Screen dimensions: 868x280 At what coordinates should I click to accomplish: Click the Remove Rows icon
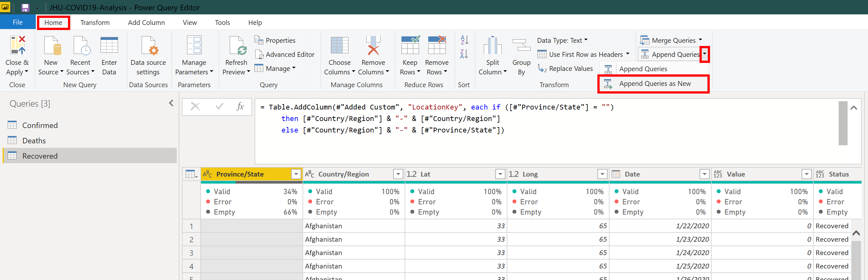point(437,45)
